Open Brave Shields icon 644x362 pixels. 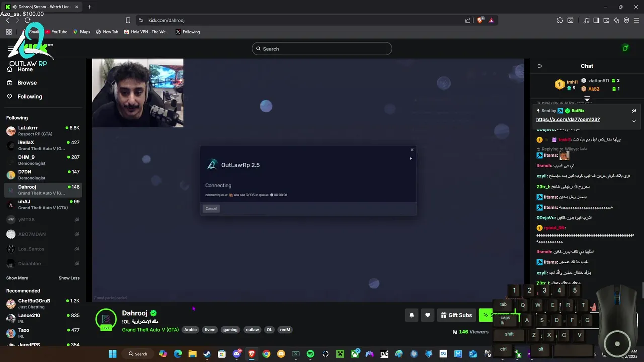pyautogui.click(x=480, y=20)
